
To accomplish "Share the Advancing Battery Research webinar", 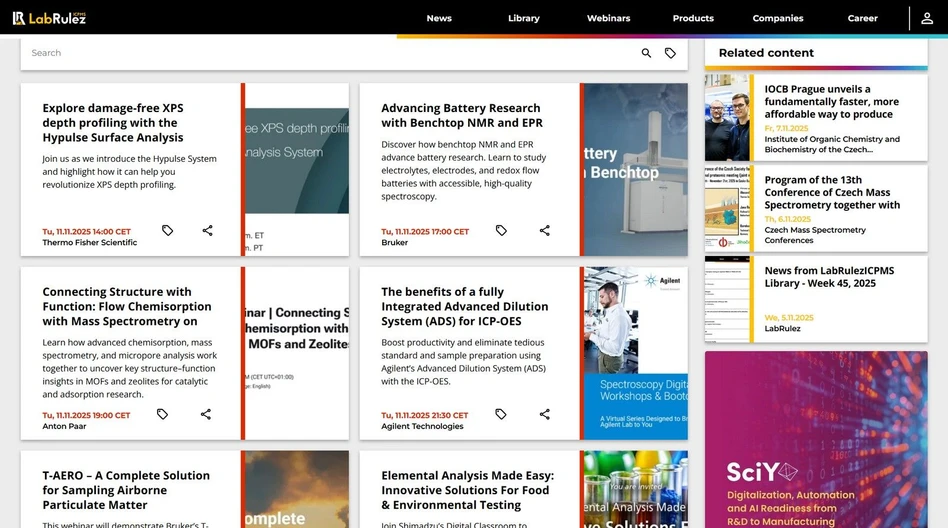I will click(x=545, y=230).
